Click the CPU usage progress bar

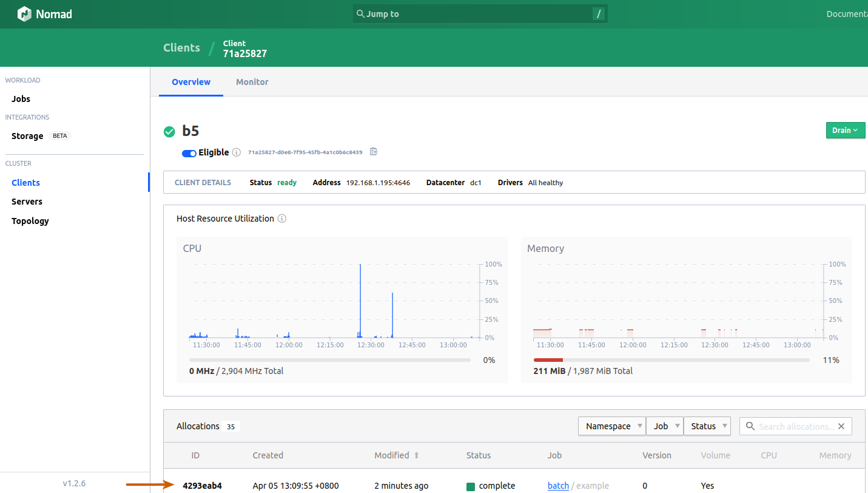coord(330,360)
